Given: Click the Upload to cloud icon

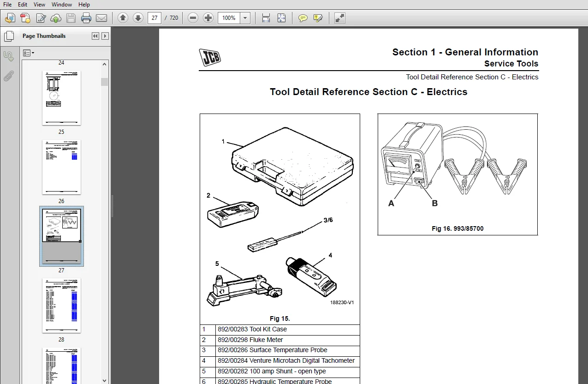Looking at the screenshot, I should tap(56, 18).
